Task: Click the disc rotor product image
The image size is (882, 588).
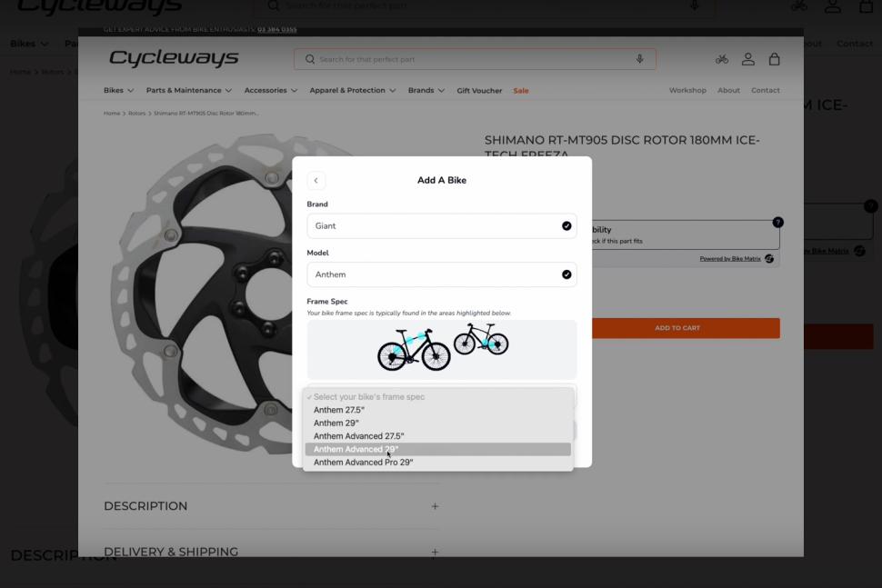Action: pyautogui.click(x=203, y=294)
